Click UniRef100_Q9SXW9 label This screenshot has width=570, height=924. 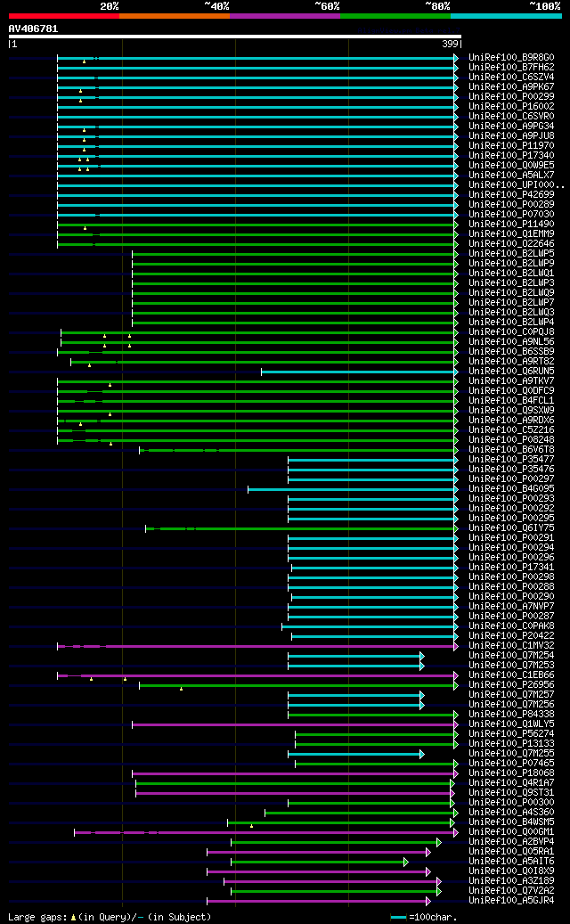pos(511,410)
